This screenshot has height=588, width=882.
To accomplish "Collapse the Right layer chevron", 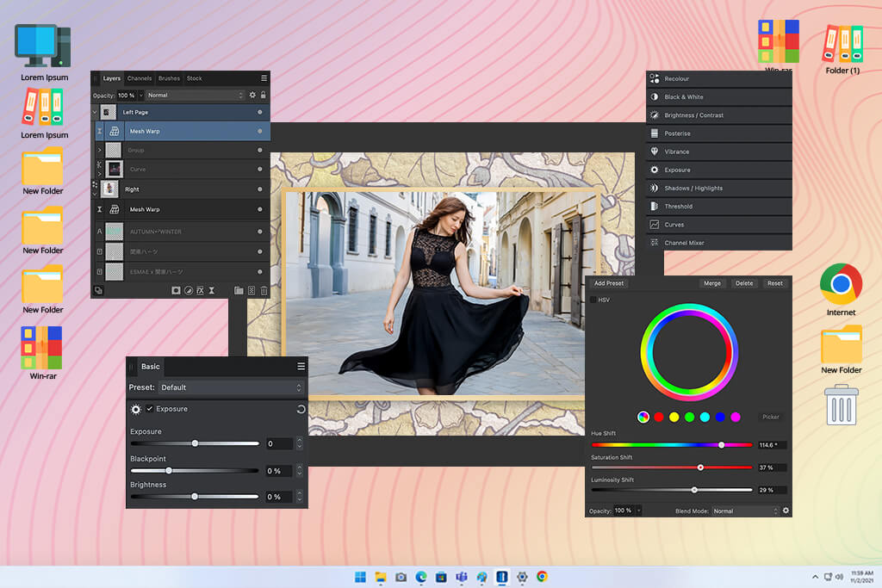I will point(95,194).
